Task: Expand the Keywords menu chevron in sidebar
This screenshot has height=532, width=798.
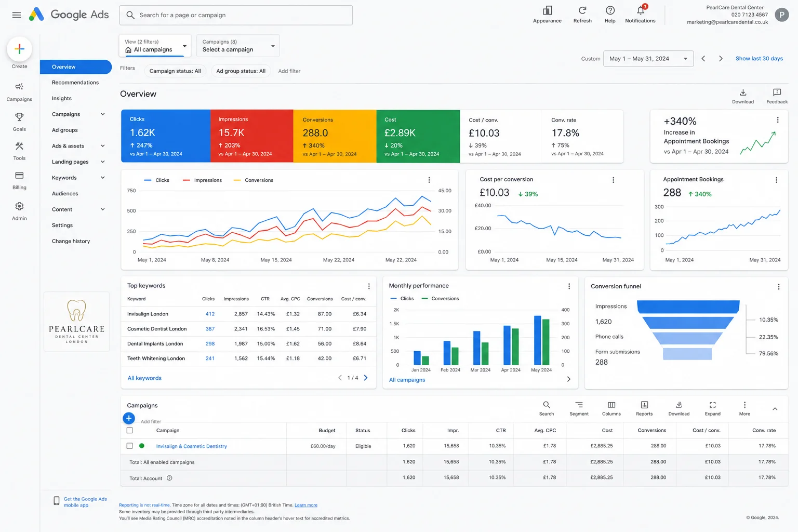Action: point(103,178)
